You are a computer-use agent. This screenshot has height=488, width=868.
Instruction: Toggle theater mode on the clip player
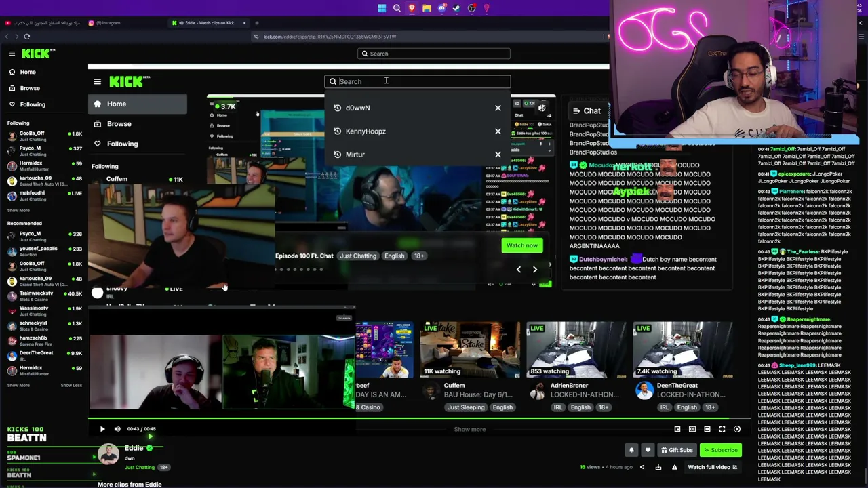(707, 429)
